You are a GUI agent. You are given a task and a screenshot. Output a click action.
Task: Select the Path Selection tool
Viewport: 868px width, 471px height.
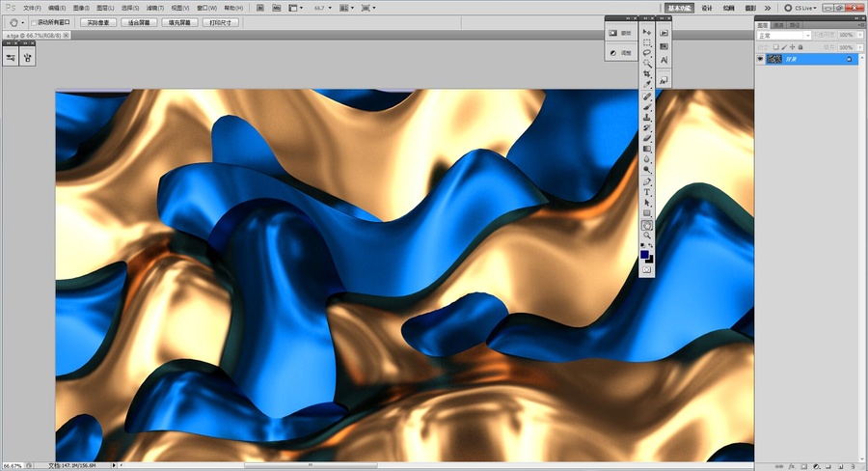click(x=646, y=204)
